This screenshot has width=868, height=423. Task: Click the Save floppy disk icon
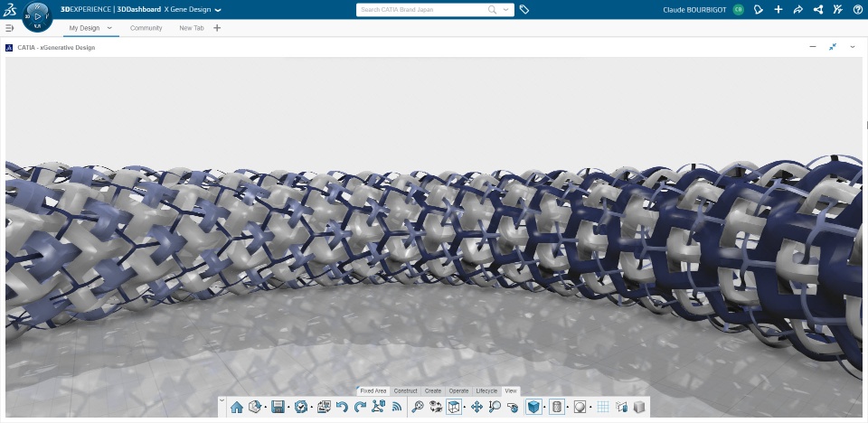point(278,407)
